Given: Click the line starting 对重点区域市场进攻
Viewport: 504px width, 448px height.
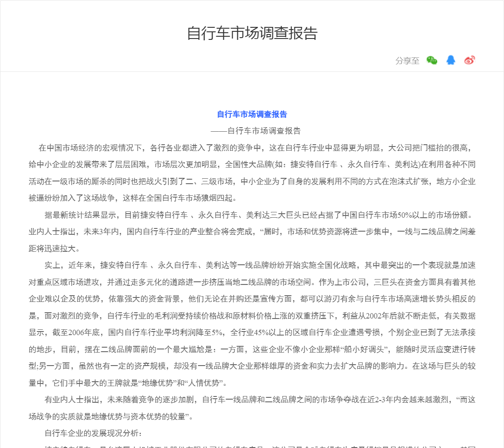Looking at the screenshot, I should [252, 282].
